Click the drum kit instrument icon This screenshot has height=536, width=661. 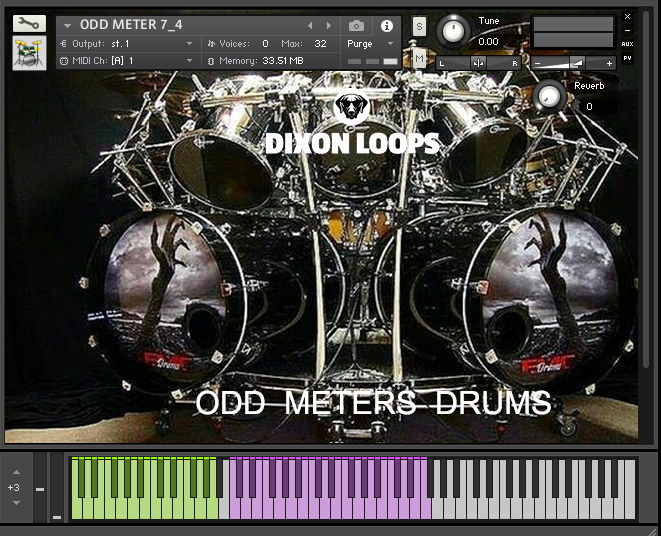pyautogui.click(x=29, y=53)
